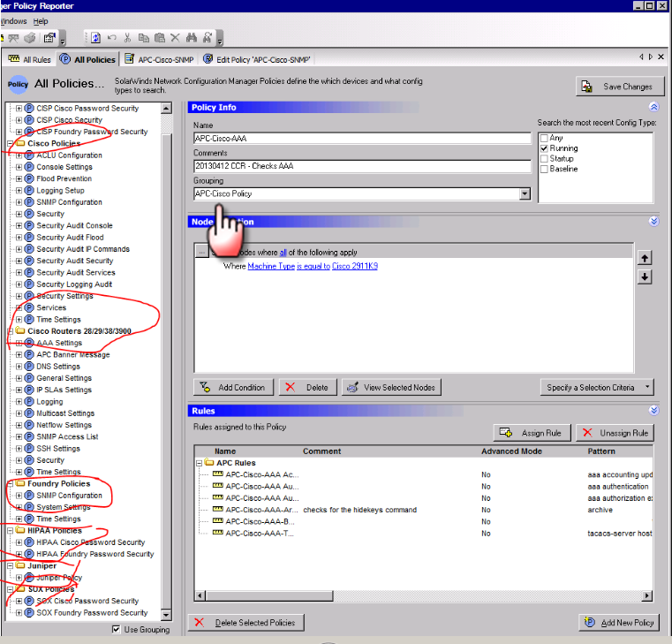Collapse the APC Rules folder in the table
Screen dimensions: 672x644
tap(199, 463)
